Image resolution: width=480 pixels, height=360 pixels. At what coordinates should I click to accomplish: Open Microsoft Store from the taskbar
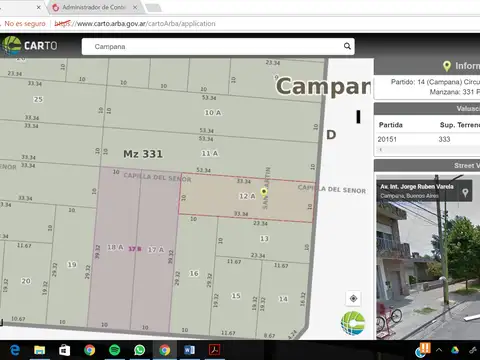(64, 350)
